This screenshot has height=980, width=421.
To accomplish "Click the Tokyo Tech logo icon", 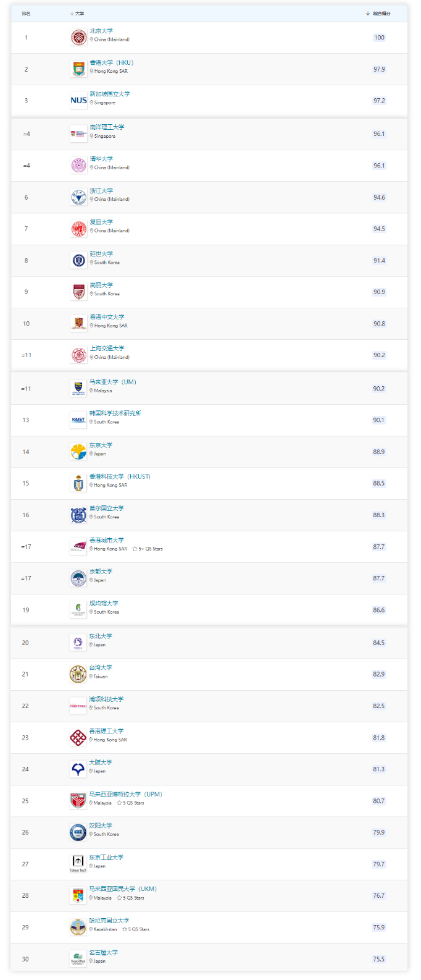I will tap(78, 863).
